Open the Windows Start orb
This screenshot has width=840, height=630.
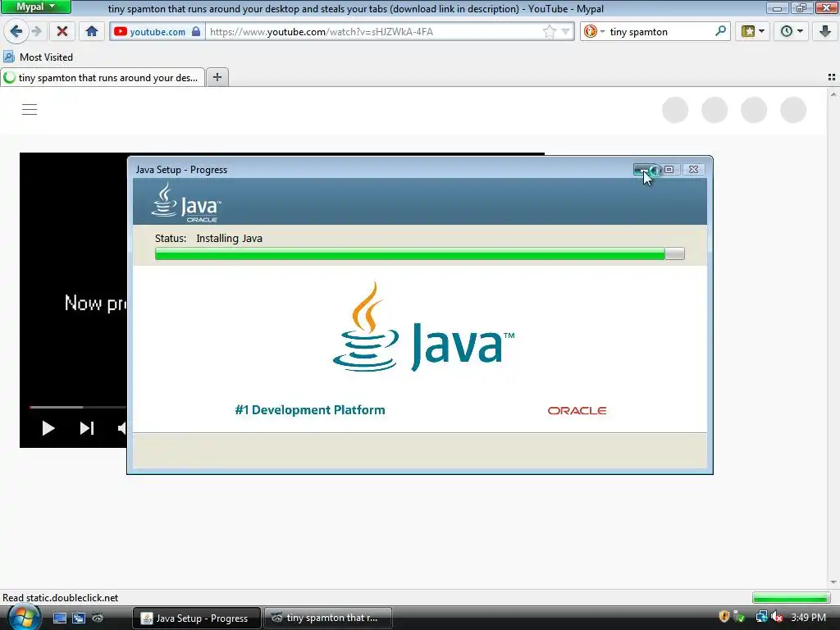pyautogui.click(x=23, y=617)
